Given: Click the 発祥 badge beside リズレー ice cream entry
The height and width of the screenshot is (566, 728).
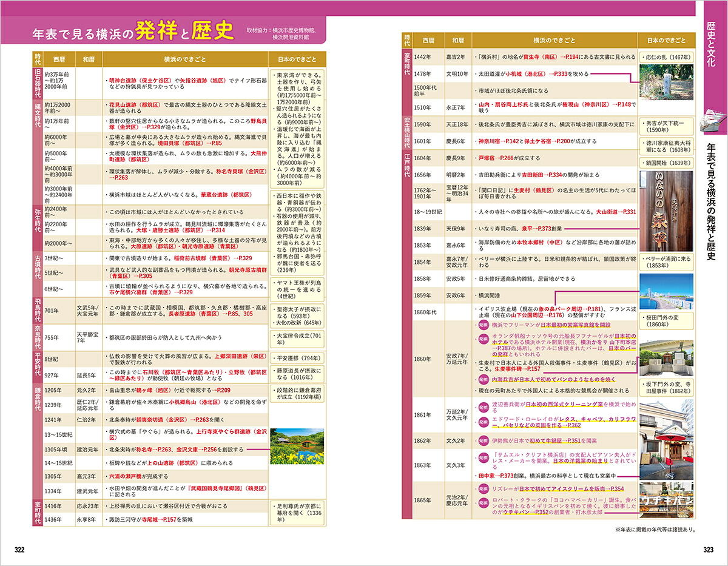Looking at the screenshot, I should click(x=484, y=488).
